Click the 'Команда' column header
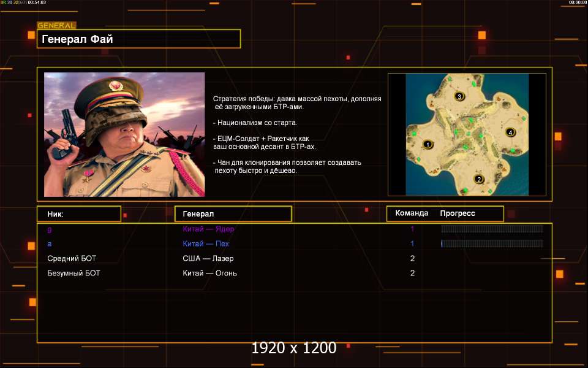The height and width of the screenshot is (368, 588). [x=412, y=213]
